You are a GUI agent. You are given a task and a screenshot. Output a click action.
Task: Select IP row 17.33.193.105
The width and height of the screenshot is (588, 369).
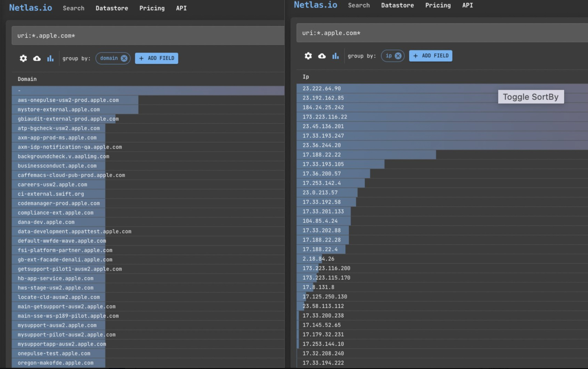442,164
